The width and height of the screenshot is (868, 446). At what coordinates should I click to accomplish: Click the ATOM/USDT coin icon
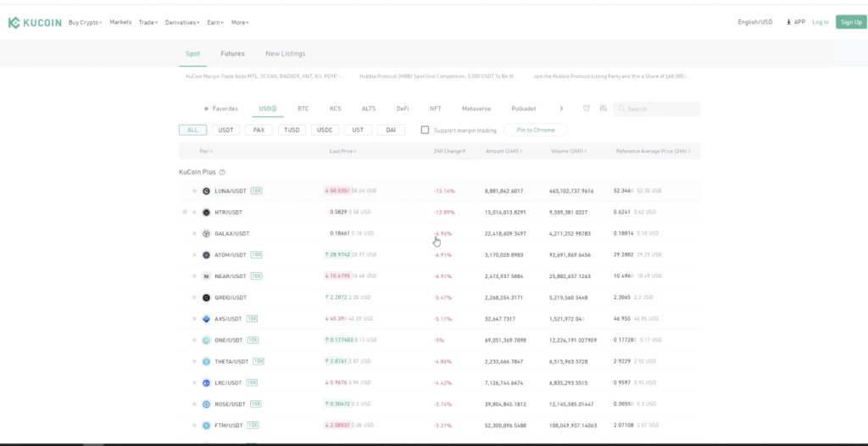point(206,254)
